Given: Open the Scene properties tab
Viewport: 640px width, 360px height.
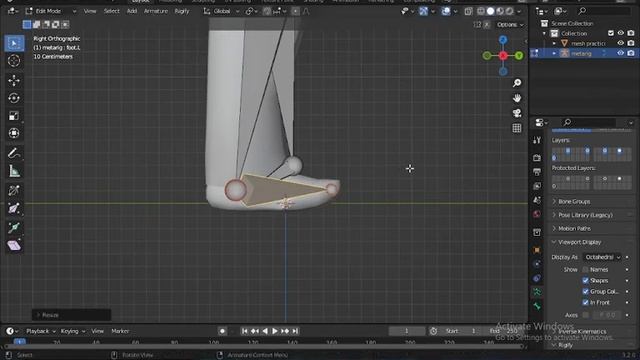Looking at the screenshot, I should [x=537, y=200].
